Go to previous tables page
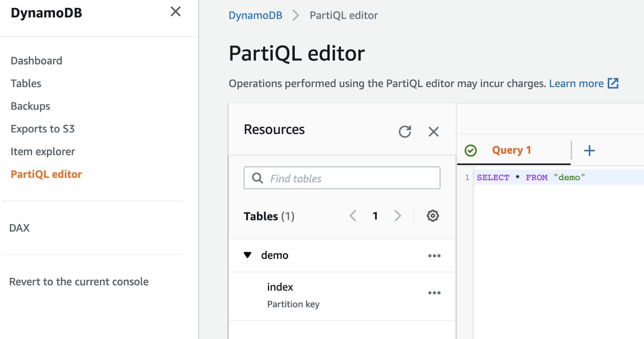Viewport: 644px width, 339px height. [353, 216]
